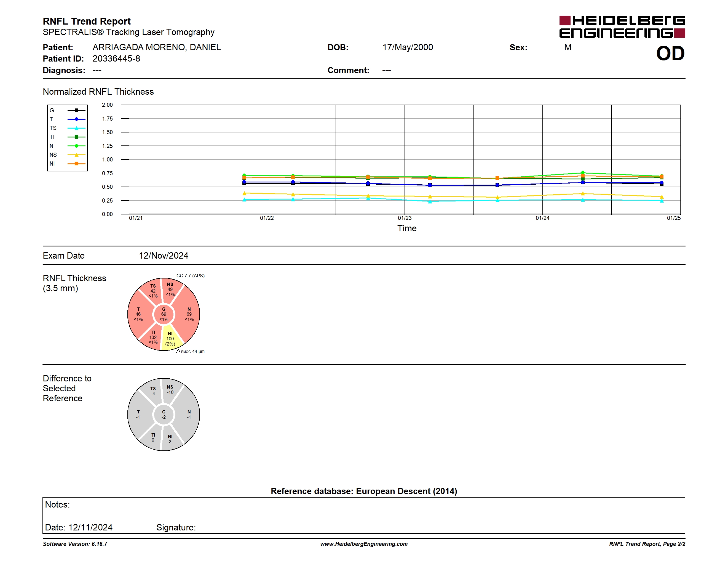The width and height of the screenshot is (728, 563).
Task: Select TS sector with value 42
Action: tap(153, 291)
